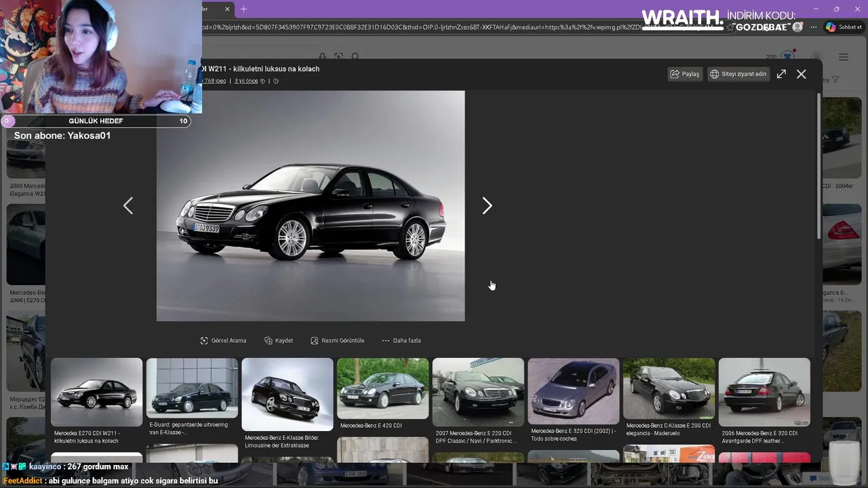Open the Copilot 'Sohbet et' button
The height and width of the screenshot is (488, 868).
[844, 27]
